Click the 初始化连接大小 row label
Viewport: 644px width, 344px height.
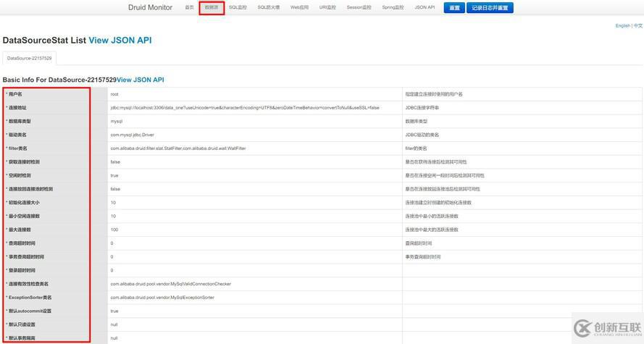[24, 202]
